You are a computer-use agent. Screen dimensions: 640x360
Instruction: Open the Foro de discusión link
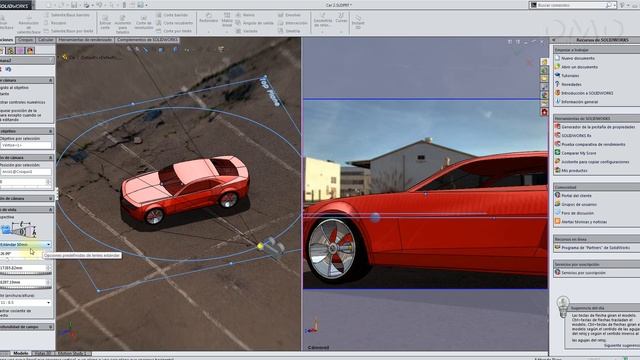(x=577, y=213)
